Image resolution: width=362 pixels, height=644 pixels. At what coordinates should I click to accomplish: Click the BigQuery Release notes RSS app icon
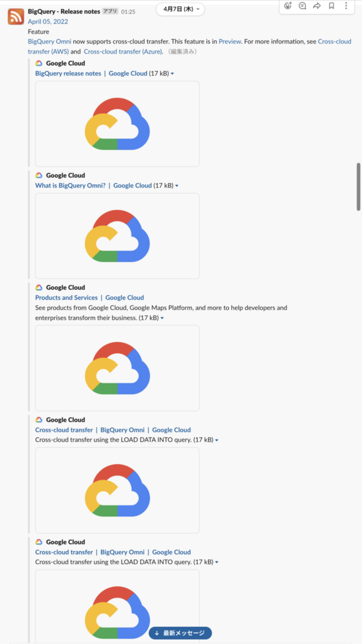pos(16,17)
